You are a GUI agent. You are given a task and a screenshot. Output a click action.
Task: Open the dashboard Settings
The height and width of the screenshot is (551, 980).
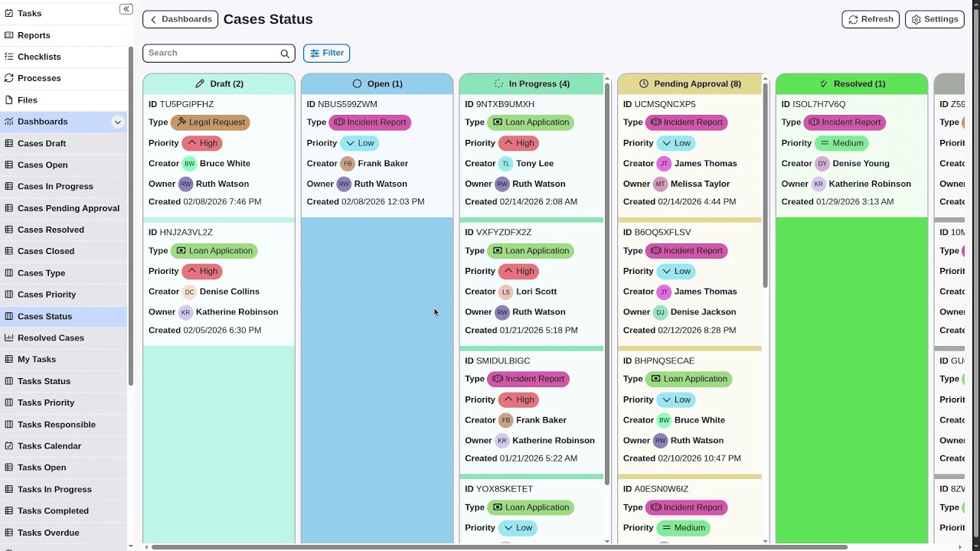[x=934, y=19]
